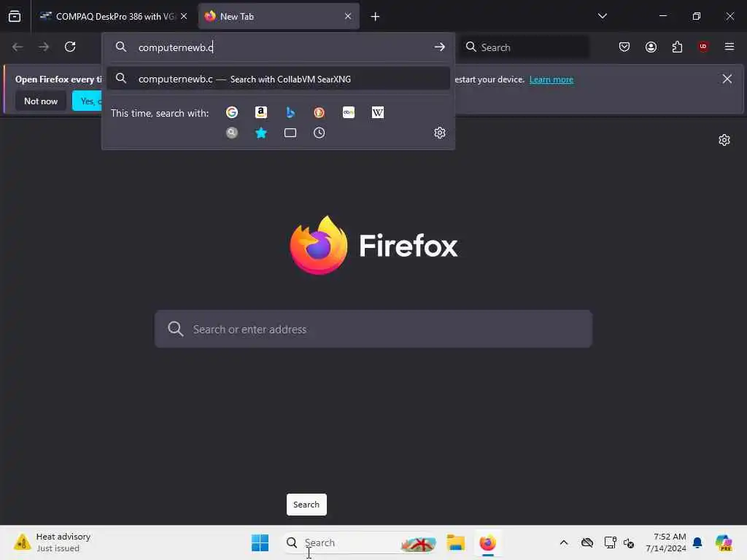
Task: Open the network status tray icon
Action: (610, 542)
